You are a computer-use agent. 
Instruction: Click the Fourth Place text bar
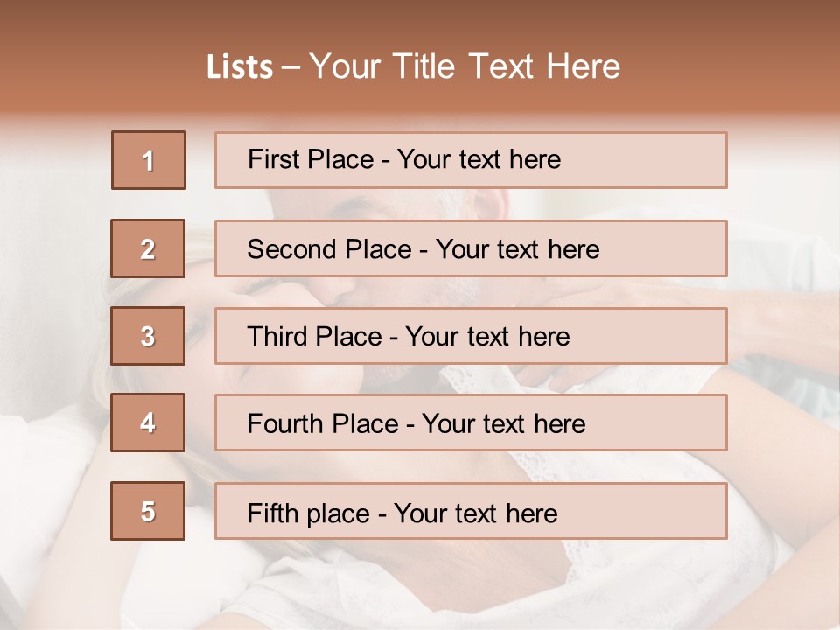471,423
